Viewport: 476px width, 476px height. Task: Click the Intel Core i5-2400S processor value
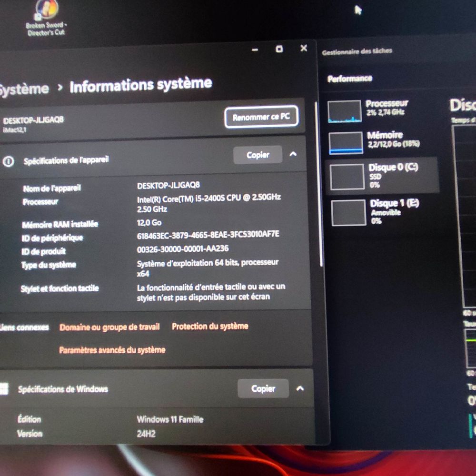[x=209, y=203]
